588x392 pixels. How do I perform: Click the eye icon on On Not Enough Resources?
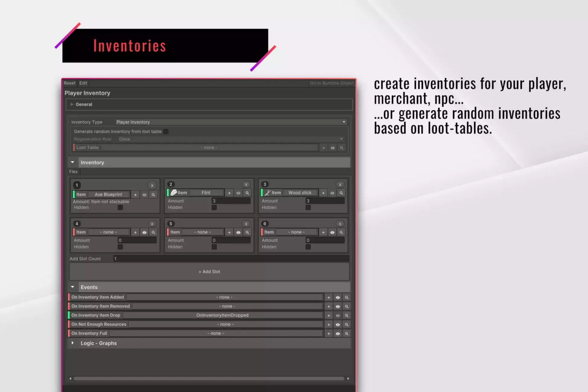(338, 324)
